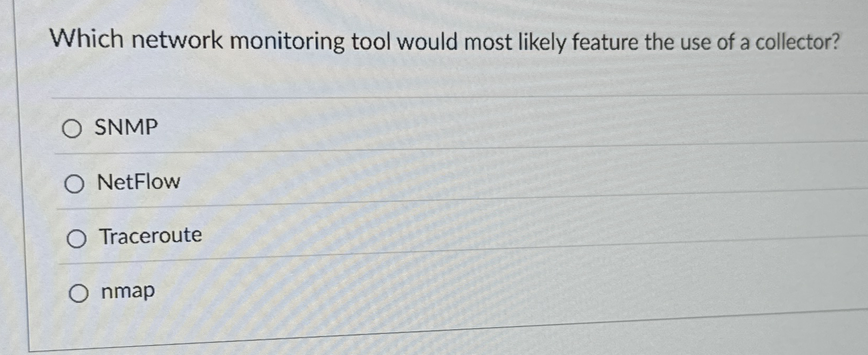
Task: Select the Traceroute radio button
Action: click(x=78, y=238)
